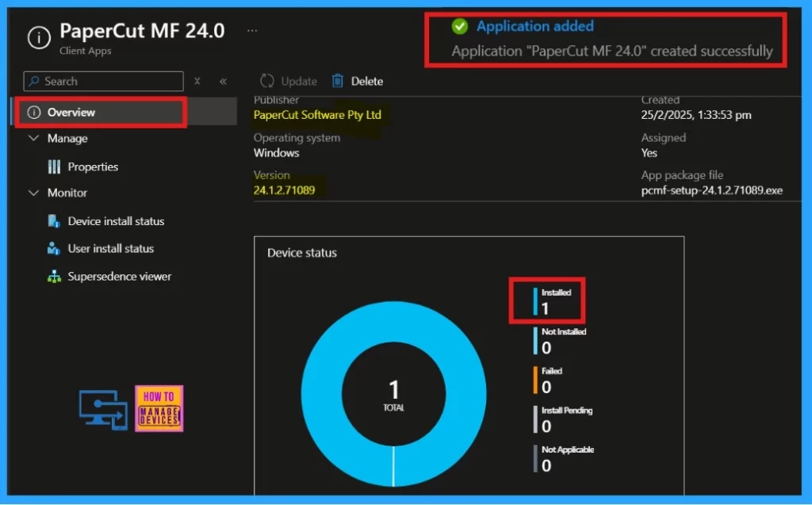Open User install status page
Viewport: 812px width, 505px height.
pyautogui.click(x=111, y=249)
